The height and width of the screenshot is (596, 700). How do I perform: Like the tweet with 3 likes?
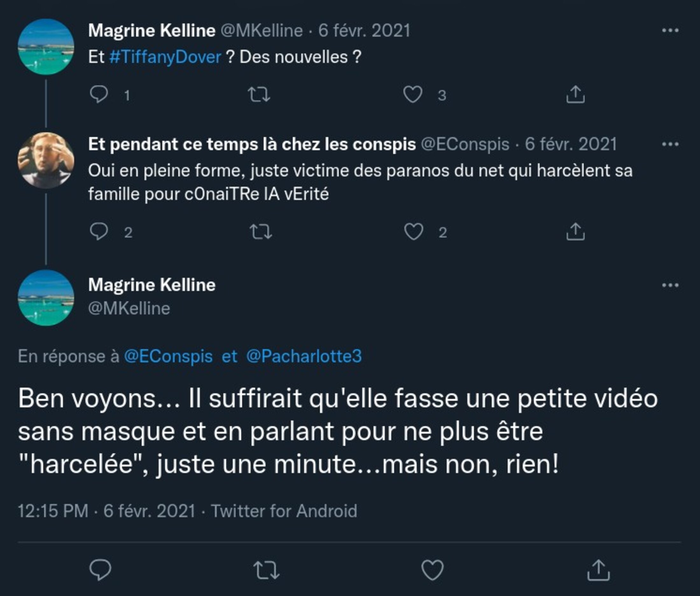pos(413,94)
